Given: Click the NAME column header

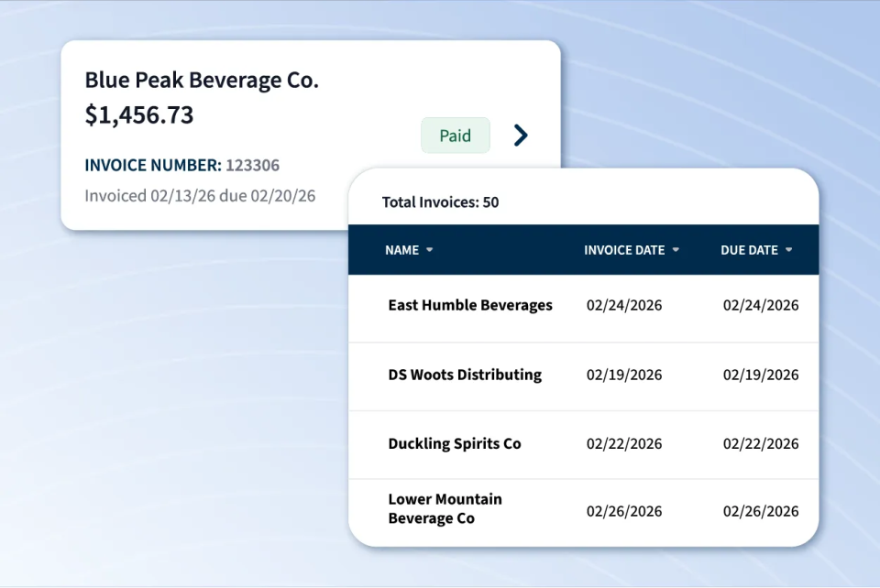Looking at the screenshot, I should tap(401, 250).
